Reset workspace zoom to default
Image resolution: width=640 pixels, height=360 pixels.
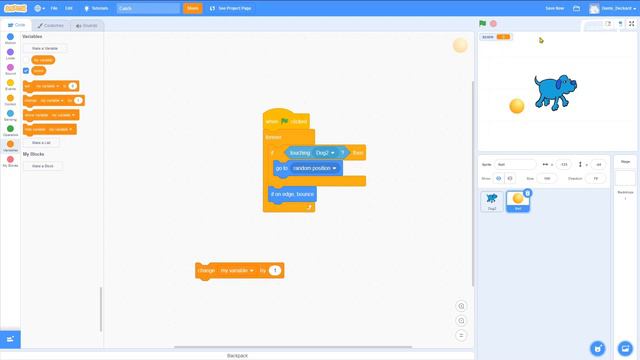[x=461, y=336]
